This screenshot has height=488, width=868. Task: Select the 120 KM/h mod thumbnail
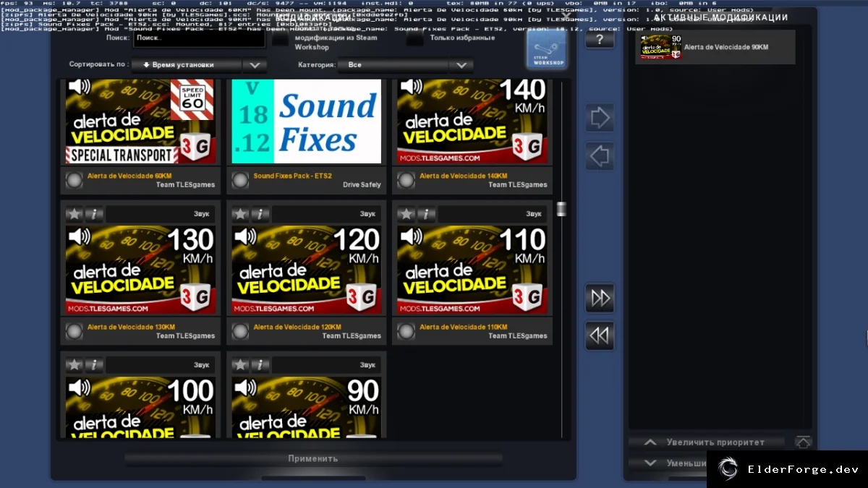[x=306, y=270]
